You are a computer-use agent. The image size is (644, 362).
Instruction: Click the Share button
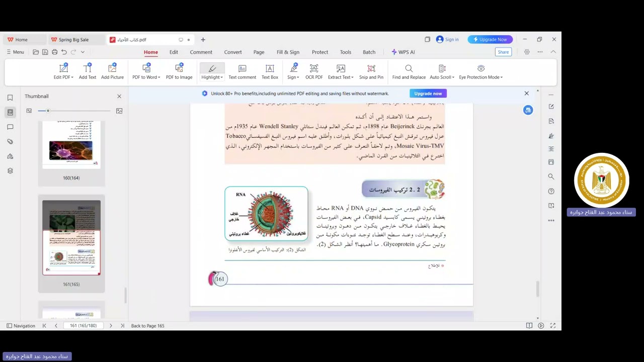coord(503,52)
